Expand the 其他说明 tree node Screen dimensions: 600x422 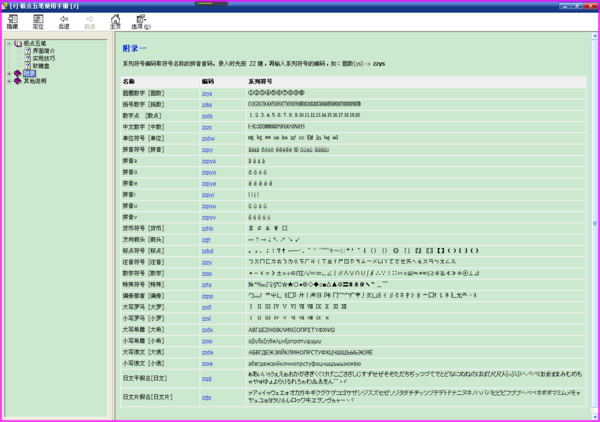click(9, 81)
